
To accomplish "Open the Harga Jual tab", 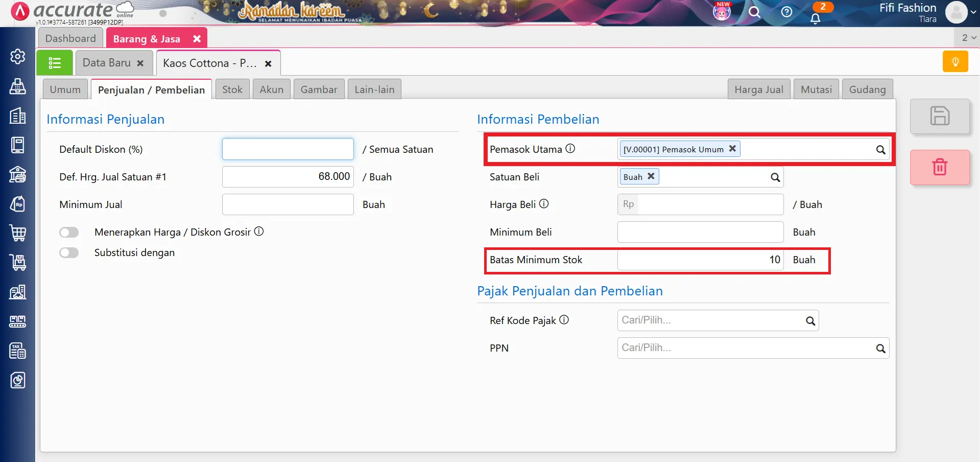I will (758, 89).
